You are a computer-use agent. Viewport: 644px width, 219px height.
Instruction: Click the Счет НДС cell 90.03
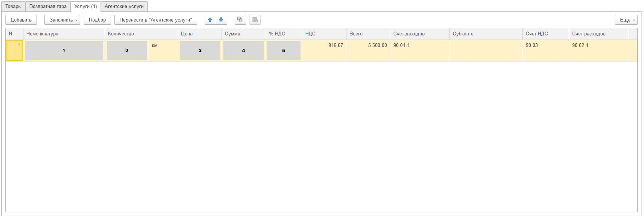545,50
